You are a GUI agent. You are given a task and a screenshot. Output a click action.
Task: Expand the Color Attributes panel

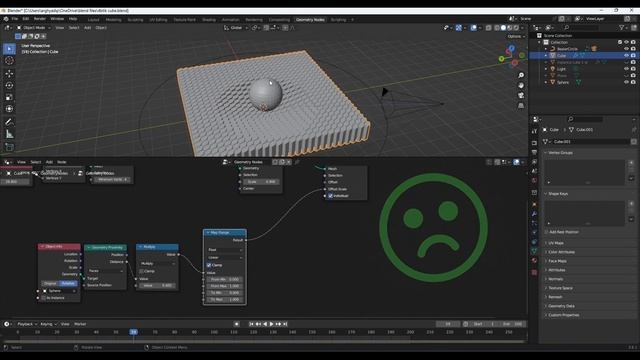(x=561, y=252)
